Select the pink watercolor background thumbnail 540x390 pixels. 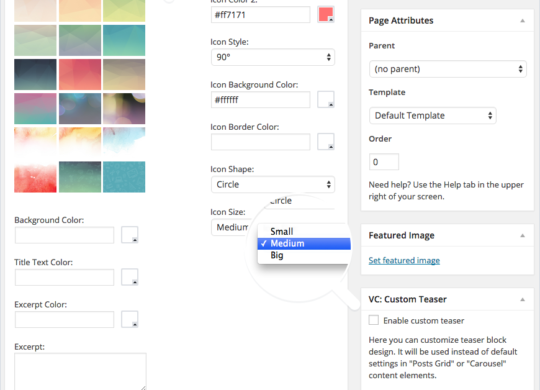point(35,143)
